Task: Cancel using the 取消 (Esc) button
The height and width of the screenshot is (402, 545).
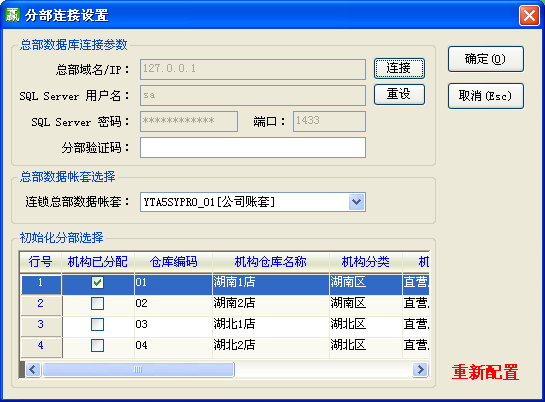Action: pos(486,96)
